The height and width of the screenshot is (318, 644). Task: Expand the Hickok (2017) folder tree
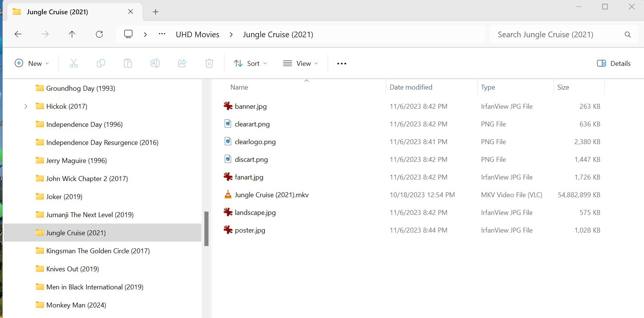coord(26,107)
